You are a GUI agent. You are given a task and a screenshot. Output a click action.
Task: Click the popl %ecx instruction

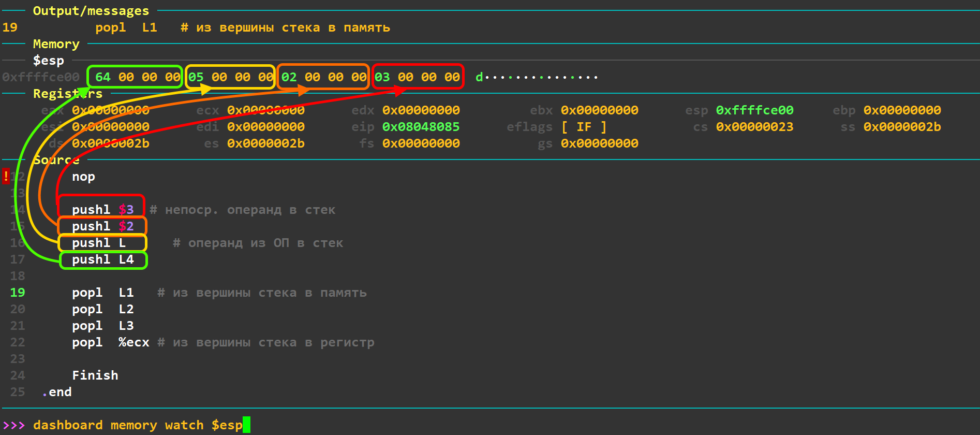point(110,342)
